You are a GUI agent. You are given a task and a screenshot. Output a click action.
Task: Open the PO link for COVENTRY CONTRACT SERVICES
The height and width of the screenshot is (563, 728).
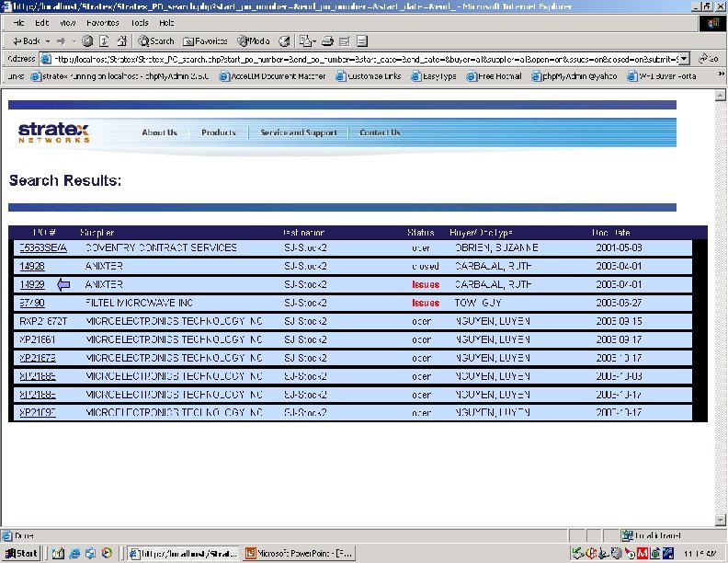(x=43, y=247)
